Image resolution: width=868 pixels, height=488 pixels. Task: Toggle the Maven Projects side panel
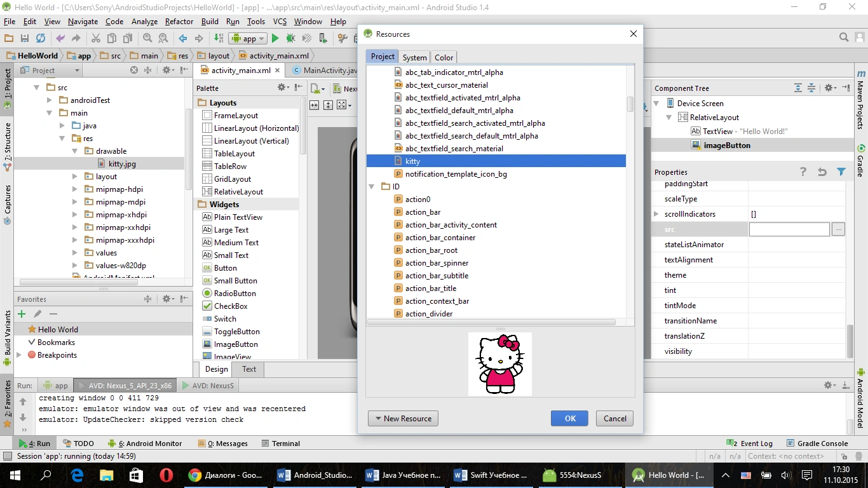(x=860, y=98)
